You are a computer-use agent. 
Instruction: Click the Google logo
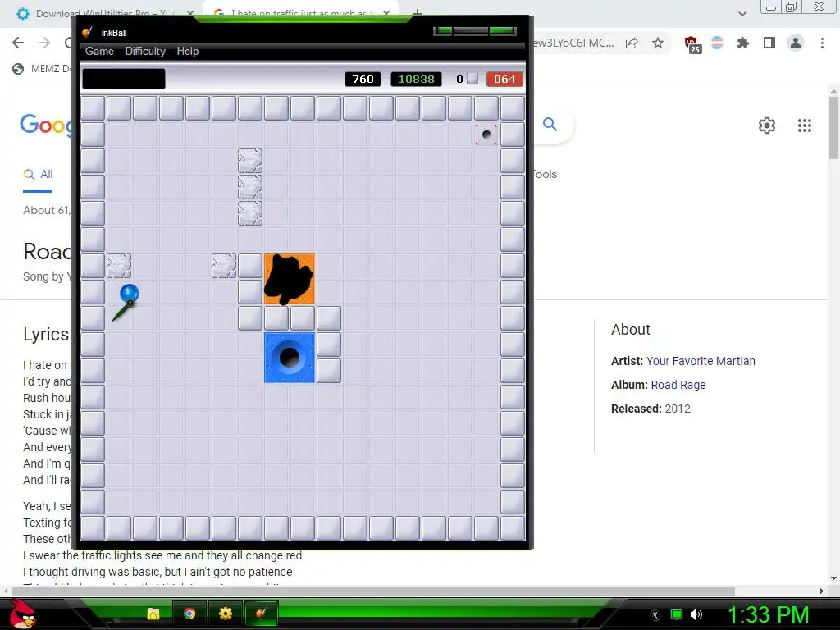pyautogui.click(x=46, y=125)
